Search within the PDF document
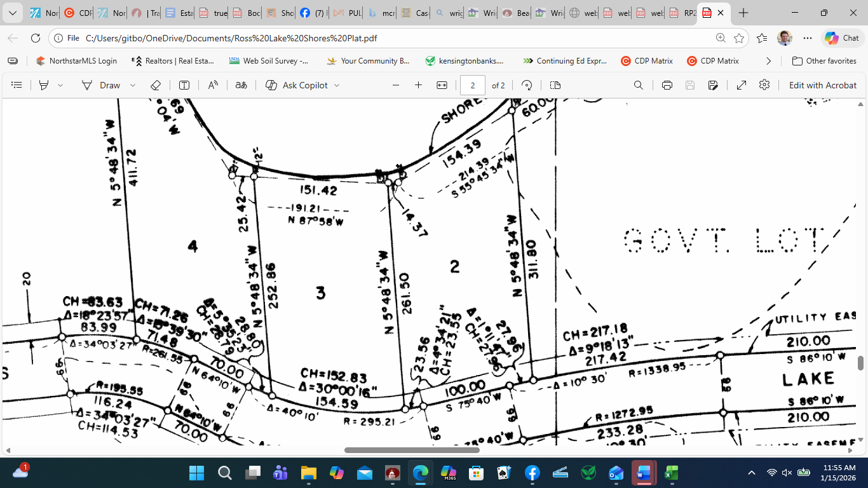 click(x=638, y=85)
